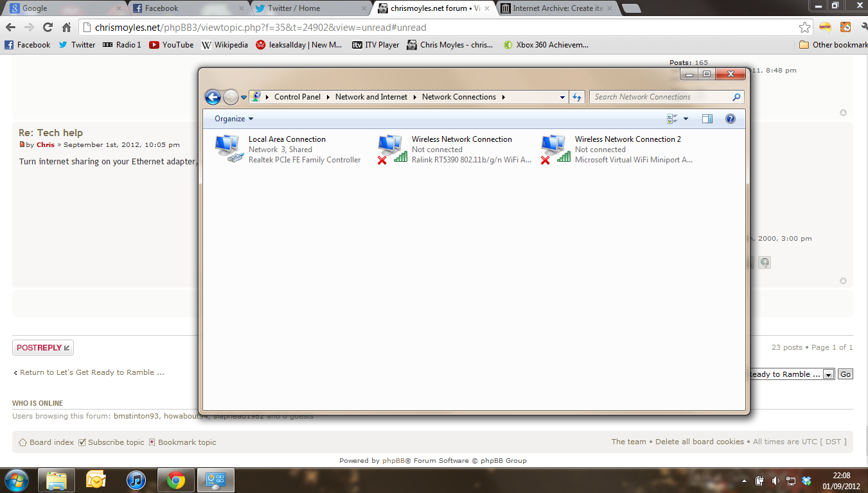Image resolution: width=868 pixels, height=493 pixels.
Task: Toggle the Subscribe topic checkbox
Action: [81, 442]
